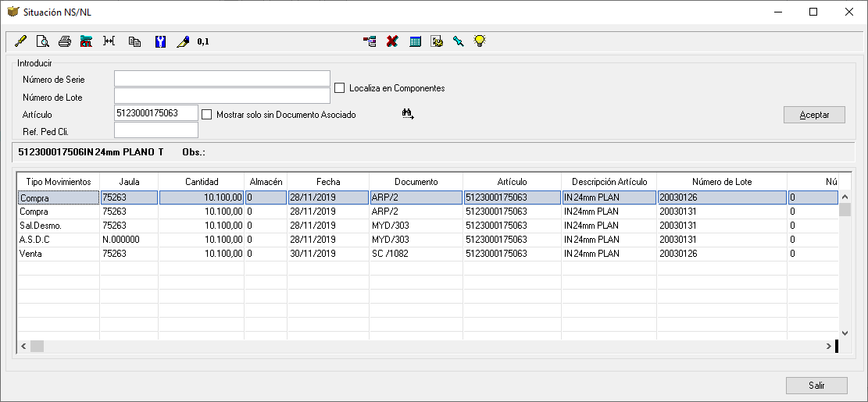Click the Artículo field containing 5123000175063
Image resolution: width=868 pixels, height=402 pixels.
click(156, 113)
